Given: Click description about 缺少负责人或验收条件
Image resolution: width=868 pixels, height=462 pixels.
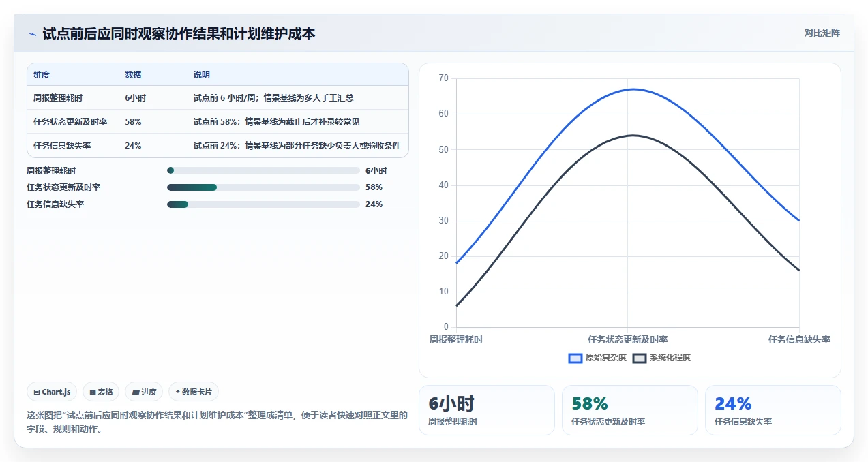Looking at the screenshot, I should 297,146.
